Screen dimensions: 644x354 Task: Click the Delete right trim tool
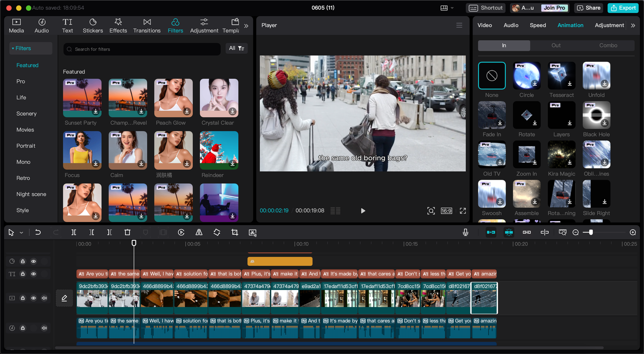(109, 232)
